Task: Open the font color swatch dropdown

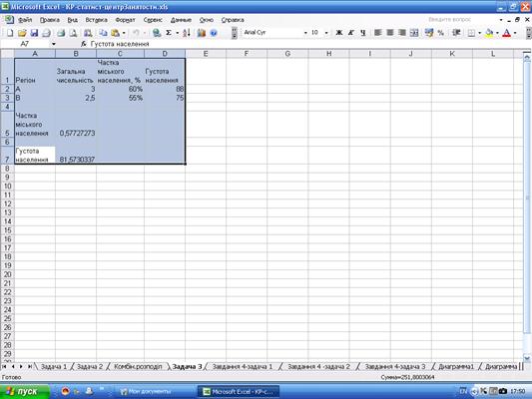Action: 515,33
